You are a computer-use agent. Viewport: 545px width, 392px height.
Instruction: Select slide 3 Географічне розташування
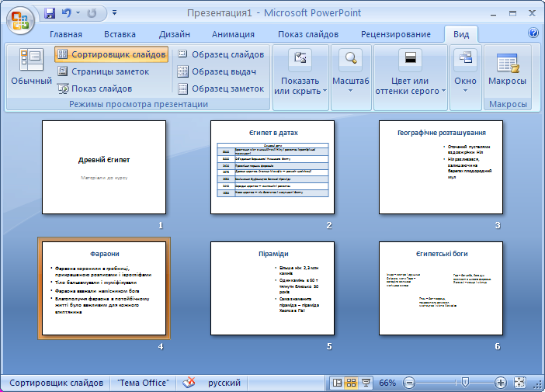[441, 167]
